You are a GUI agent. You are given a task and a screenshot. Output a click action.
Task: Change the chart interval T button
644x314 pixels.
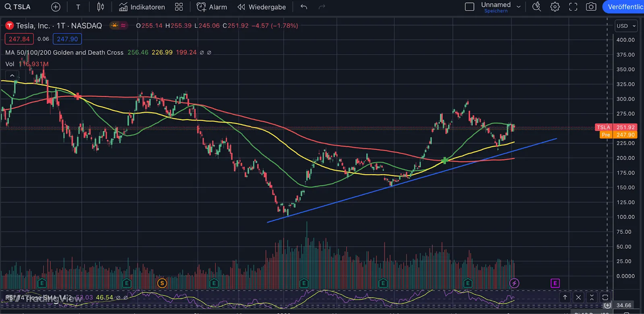pos(78,7)
